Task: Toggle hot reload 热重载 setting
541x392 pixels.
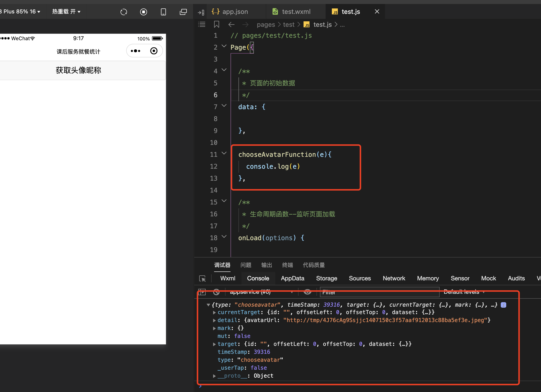Action: (x=66, y=12)
